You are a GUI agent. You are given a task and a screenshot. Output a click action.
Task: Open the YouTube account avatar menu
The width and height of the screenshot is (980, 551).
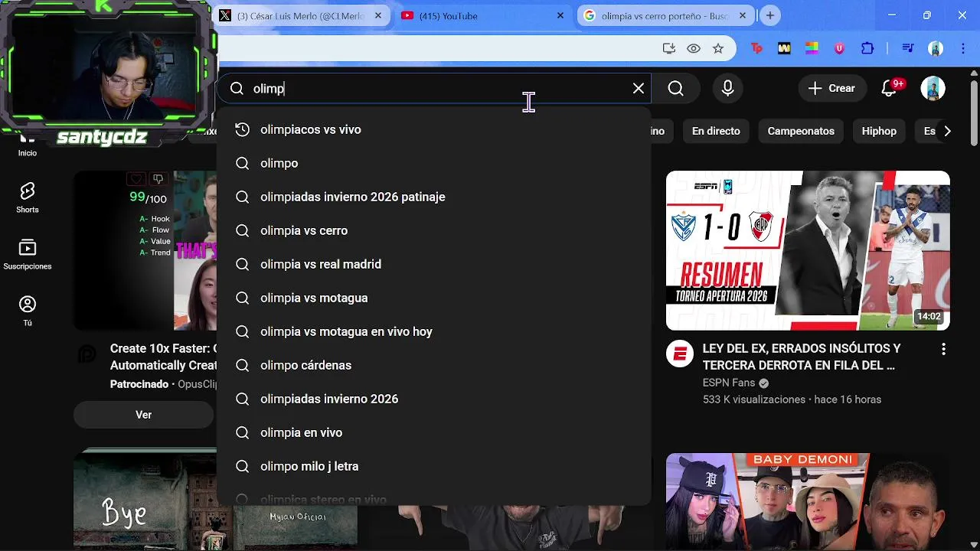933,88
